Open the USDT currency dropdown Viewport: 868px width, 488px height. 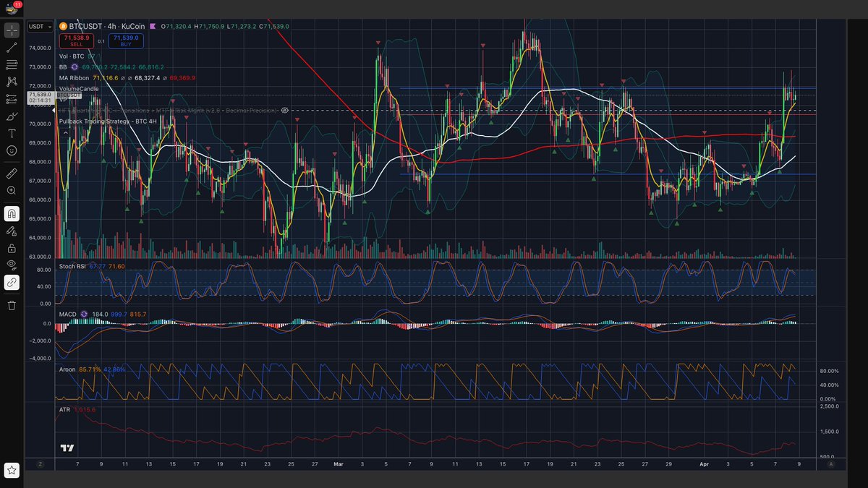click(39, 27)
